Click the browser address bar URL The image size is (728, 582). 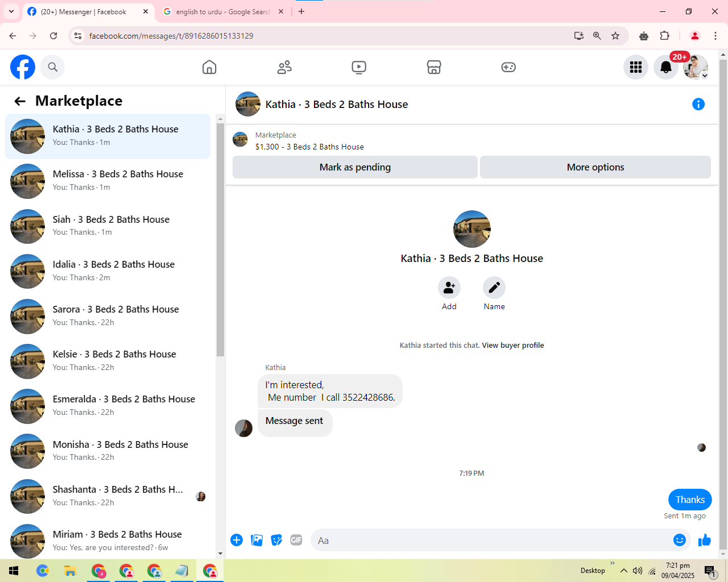[171, 36]
